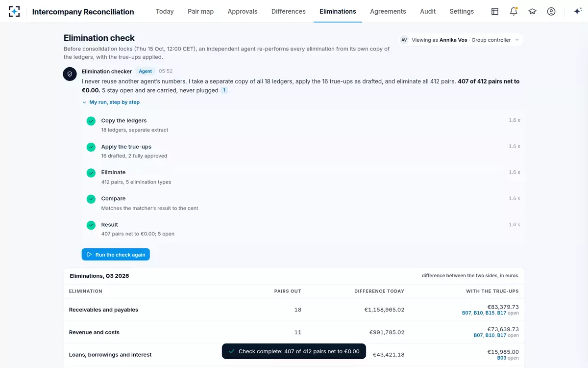This screenshot has height=368, width=588.
Task: Click the Revenue and costs row label
Action: click(x=94, y=332)
